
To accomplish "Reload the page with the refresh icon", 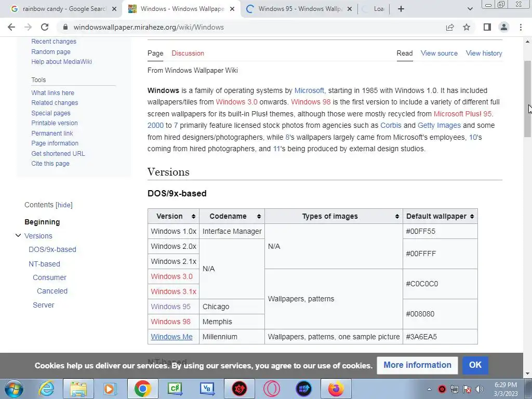I will tap(45, 27).
